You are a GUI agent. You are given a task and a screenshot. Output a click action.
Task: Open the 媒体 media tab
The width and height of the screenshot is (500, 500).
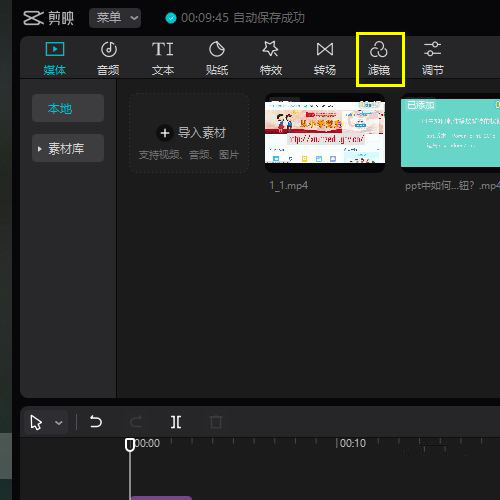point(55,59)
